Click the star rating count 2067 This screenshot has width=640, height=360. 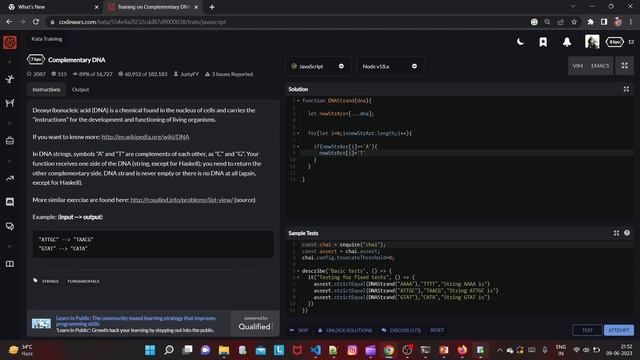[36, 74]
